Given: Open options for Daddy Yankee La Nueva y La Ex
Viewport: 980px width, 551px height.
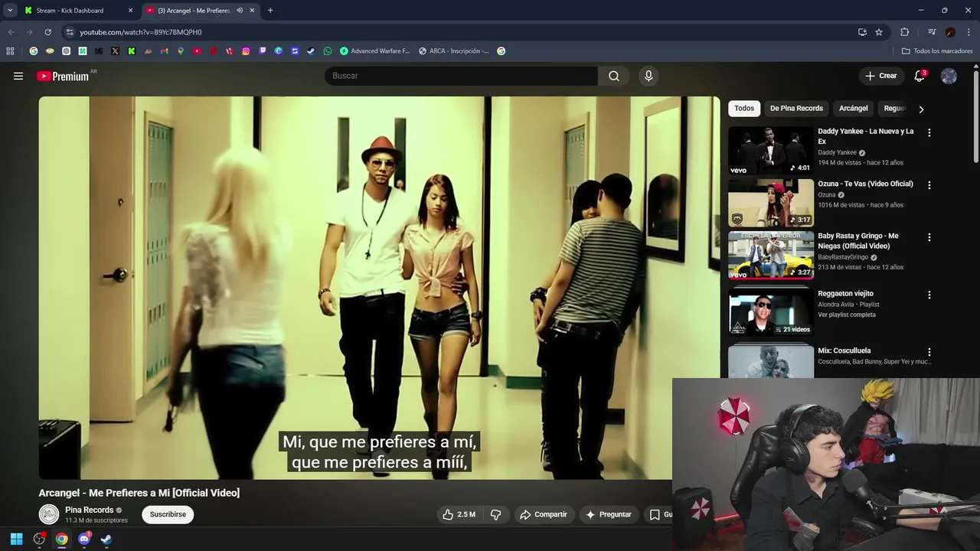Looking at the screenshot, I should coord(929,132).
